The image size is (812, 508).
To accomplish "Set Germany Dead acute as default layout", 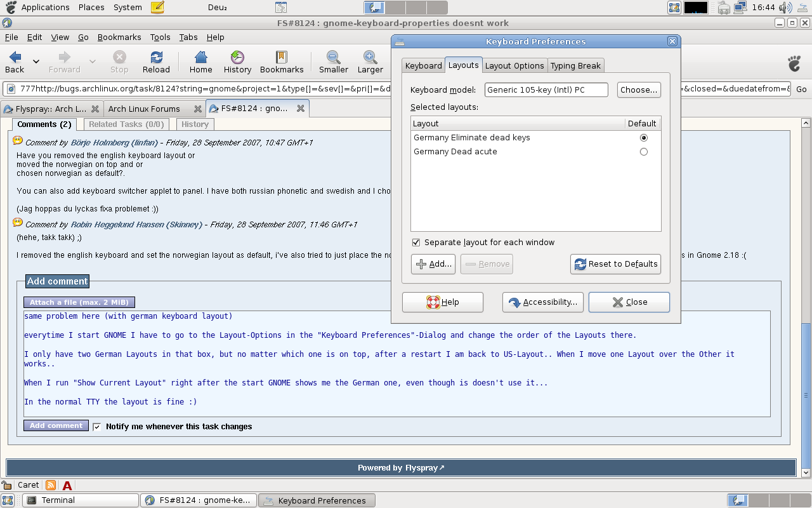I will point(643,152).
